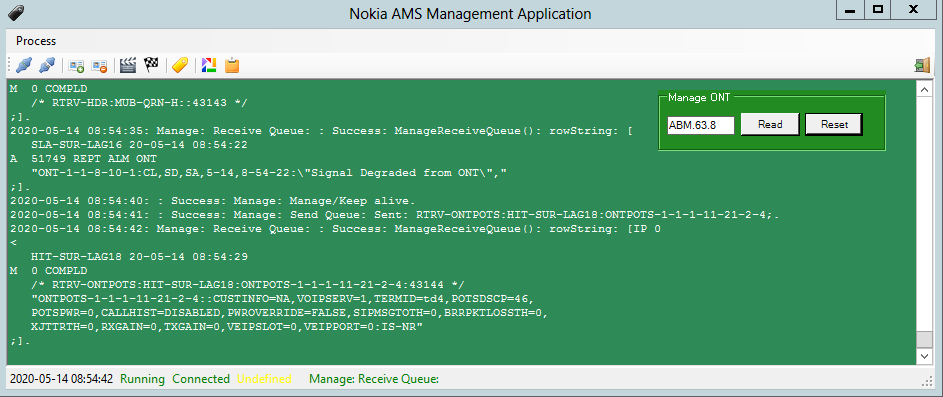Click the orange clipboard icon
This screenshot has height=397, width=943.
pos(232,65)
